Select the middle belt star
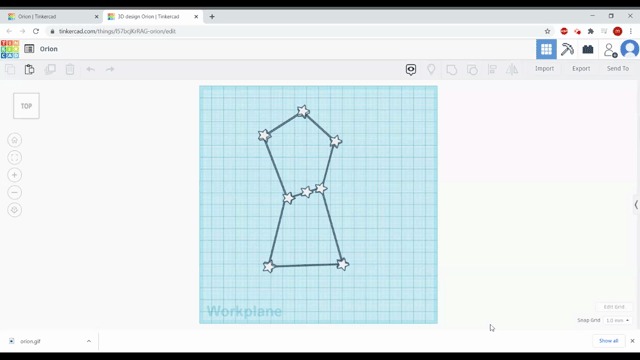Screen dimensions: 640x360 307,191
